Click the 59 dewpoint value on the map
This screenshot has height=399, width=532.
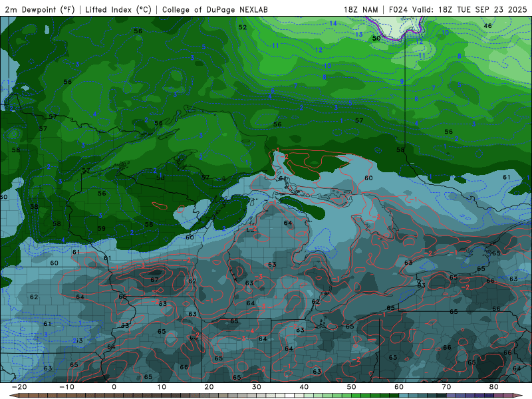pyautogui.click(x=102, y=228)
